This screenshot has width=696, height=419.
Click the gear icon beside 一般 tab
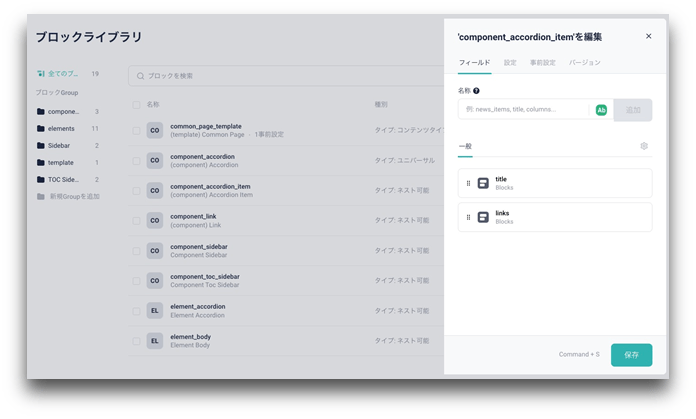coord(644,146)
